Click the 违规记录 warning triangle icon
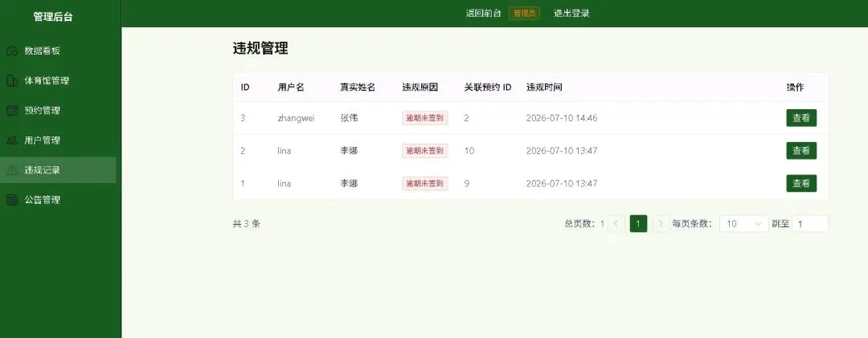This screenshot has height=338, width=868. (11, 170)
